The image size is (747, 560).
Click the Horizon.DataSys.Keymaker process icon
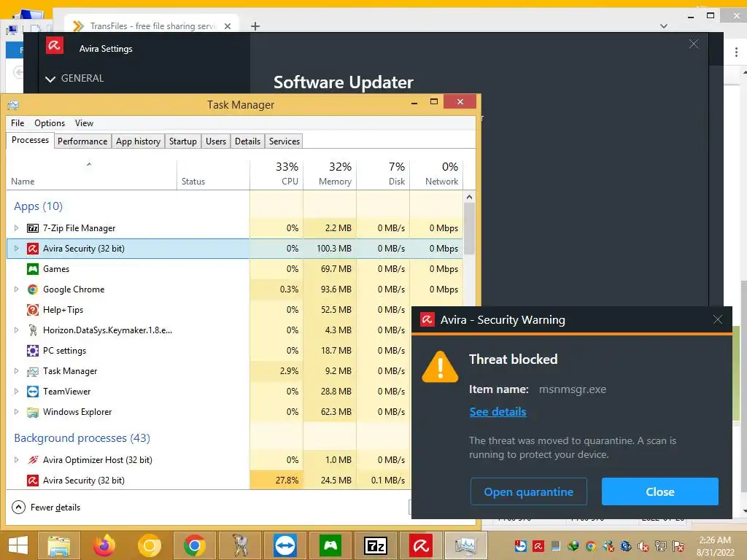pos(32,330)
